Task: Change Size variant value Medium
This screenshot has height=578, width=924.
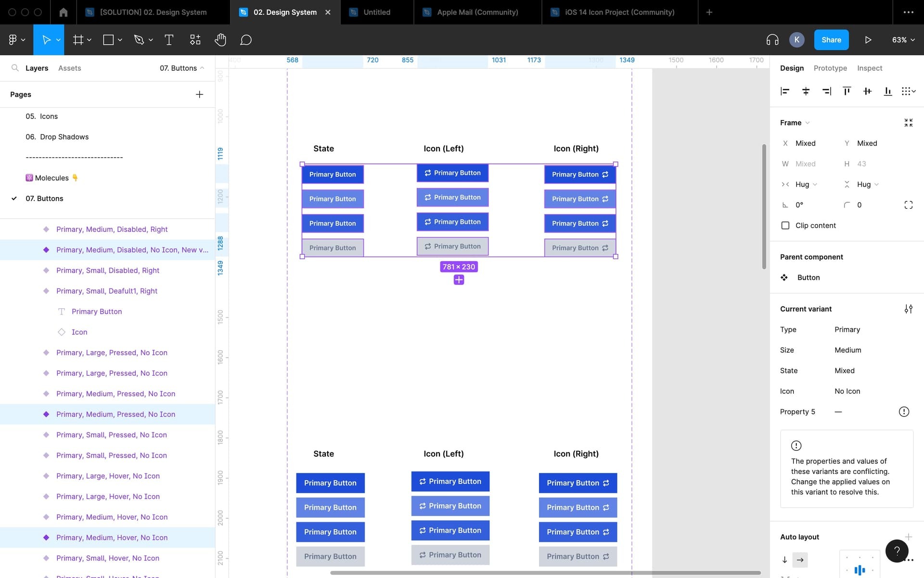Action: click(848, 350)
